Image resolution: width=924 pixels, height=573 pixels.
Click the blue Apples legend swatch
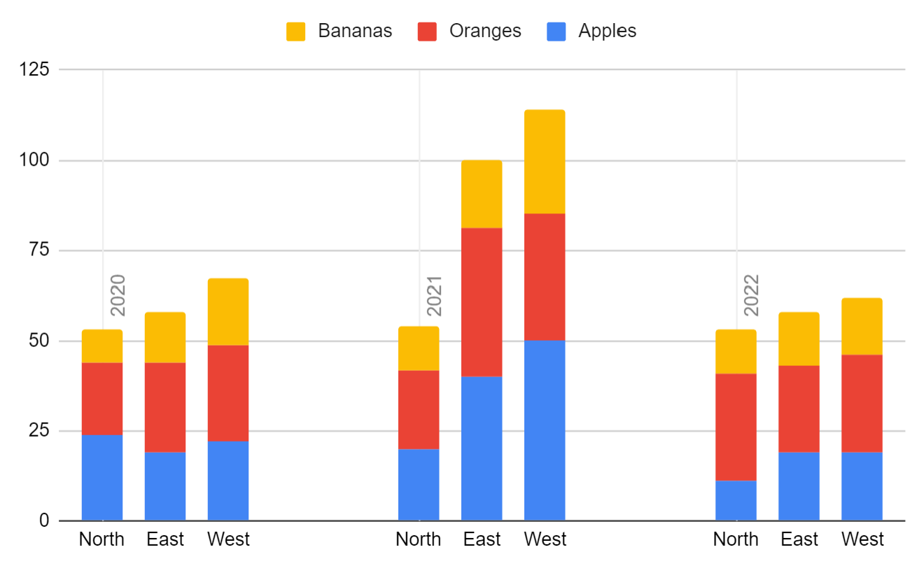pyautogui.click(x=556, y=31)
